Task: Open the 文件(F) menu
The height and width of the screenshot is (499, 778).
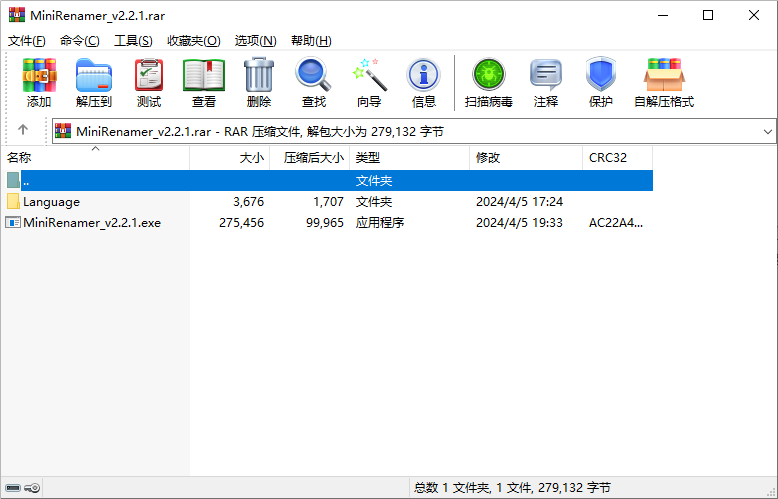Action: click(27, 41)
